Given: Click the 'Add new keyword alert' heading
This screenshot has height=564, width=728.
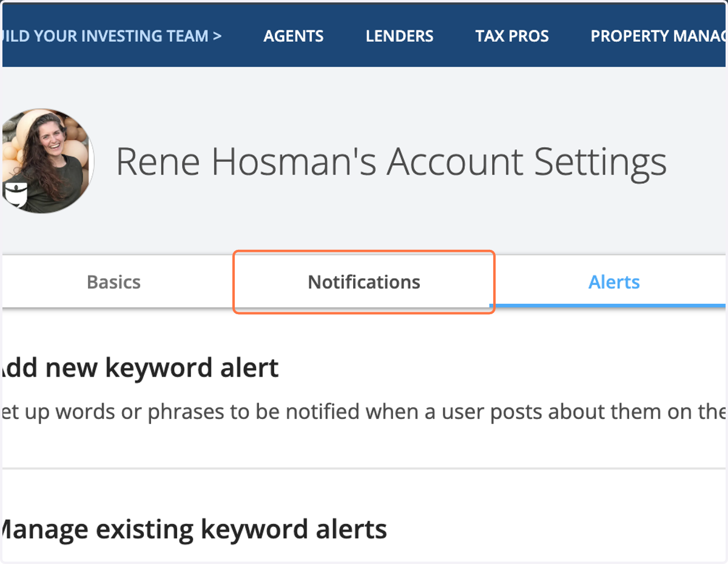Looking at the screenshot, I should [140, 368].
